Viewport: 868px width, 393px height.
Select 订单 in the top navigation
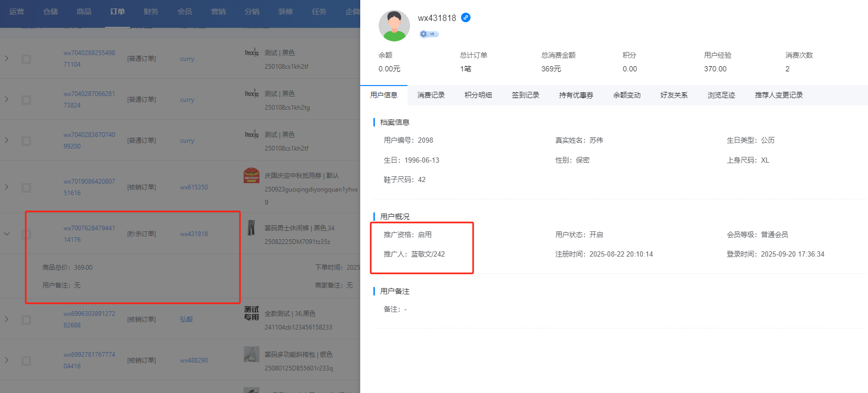tap(118, 12)
